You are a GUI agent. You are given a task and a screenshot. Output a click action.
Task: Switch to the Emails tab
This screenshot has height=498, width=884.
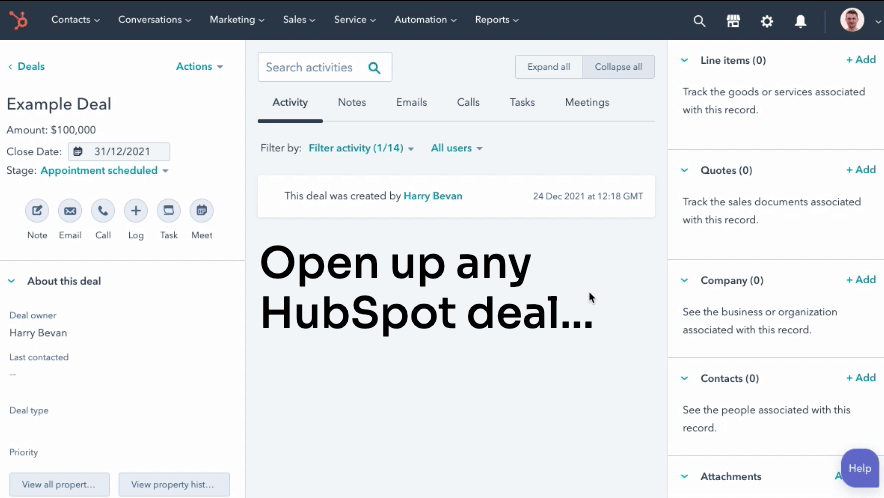tap(411, 103)
